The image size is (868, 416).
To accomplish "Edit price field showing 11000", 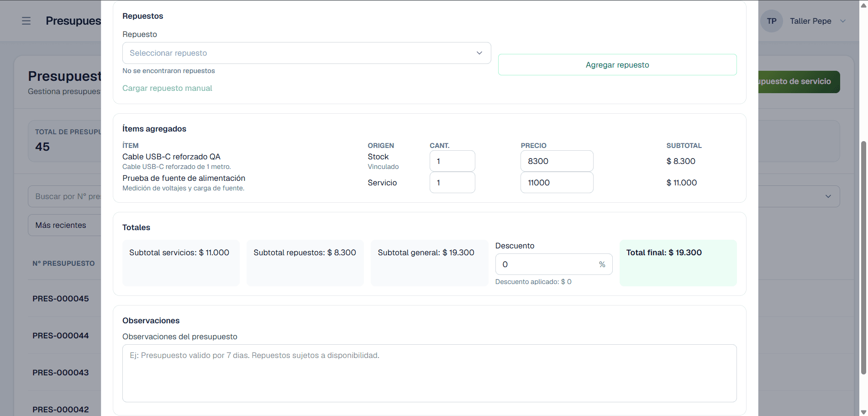I will [557, 183].
